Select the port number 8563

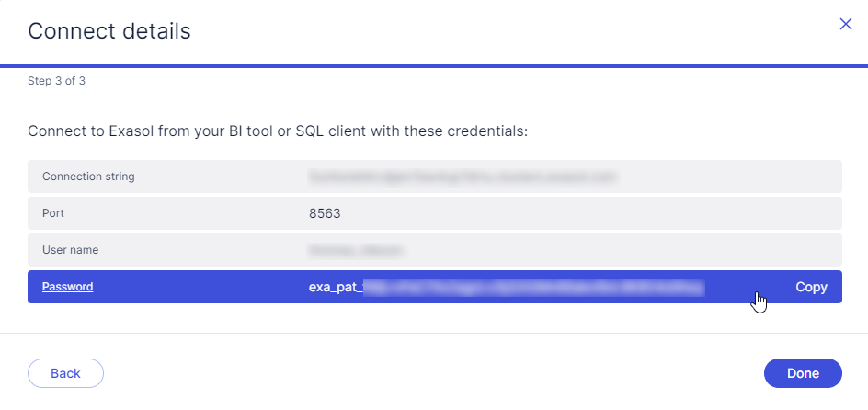click(325, 213)
